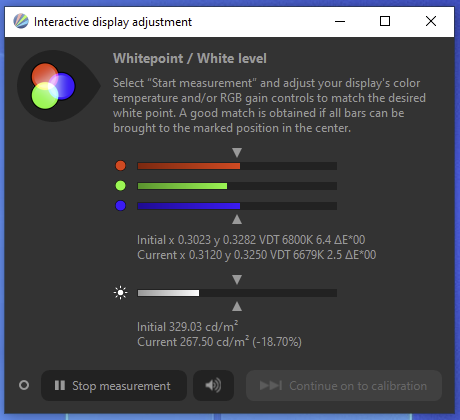The width and height of the screenshot is (460, 420).
Task: Click the red channel dot icon
Action: 120,166
